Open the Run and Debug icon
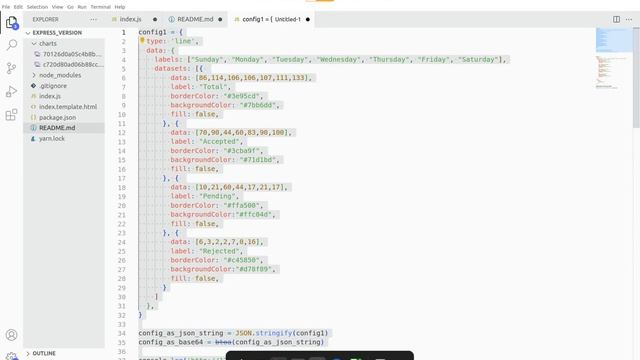This screenshot has width=640, height=360. click(x=11, y=91)
